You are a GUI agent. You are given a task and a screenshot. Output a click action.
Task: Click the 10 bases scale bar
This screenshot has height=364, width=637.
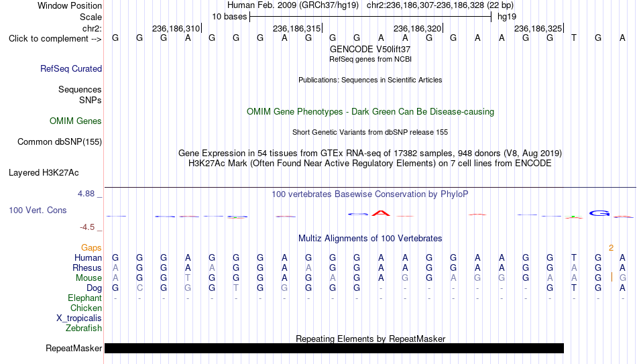pyautogui.click(x=371, y=17)
